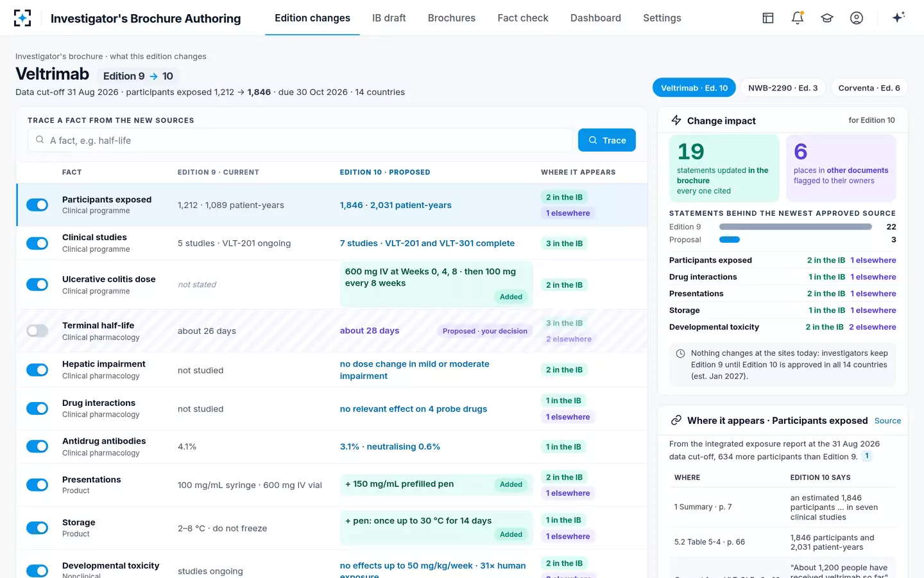
Task: Toggle the Antidrug antibodies switch
Action: (37, 446)
